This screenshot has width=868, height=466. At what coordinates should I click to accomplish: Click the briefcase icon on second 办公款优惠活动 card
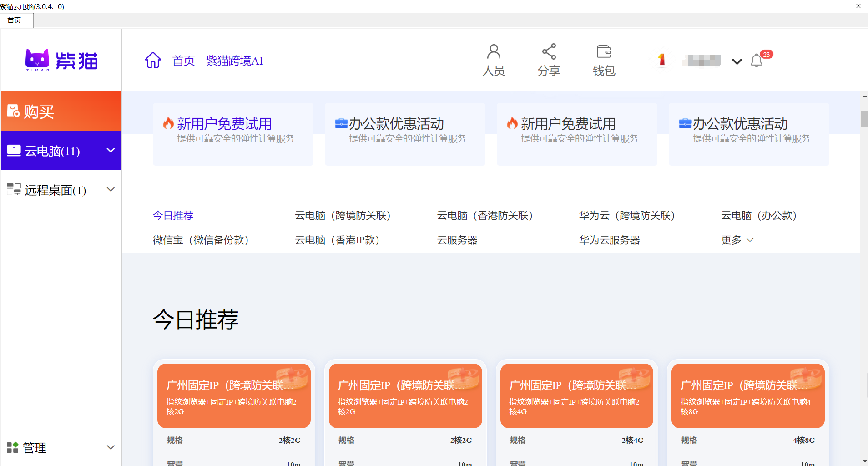(x=685, y=123)
